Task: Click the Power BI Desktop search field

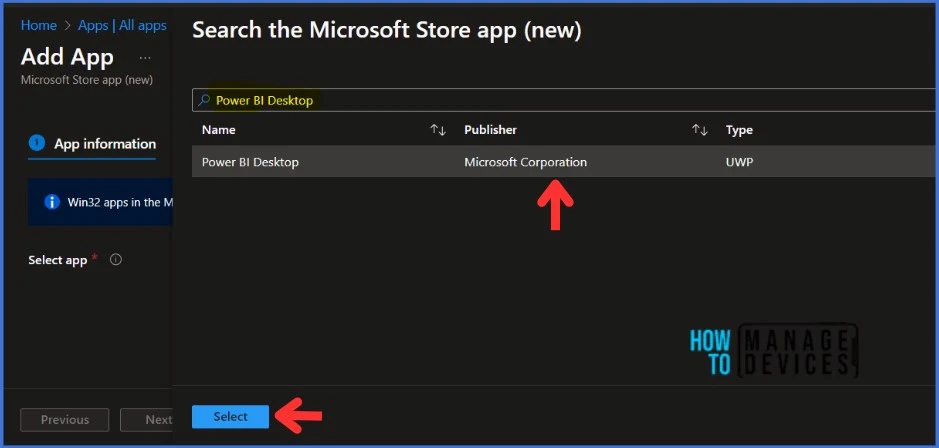Action: (565, 100)
